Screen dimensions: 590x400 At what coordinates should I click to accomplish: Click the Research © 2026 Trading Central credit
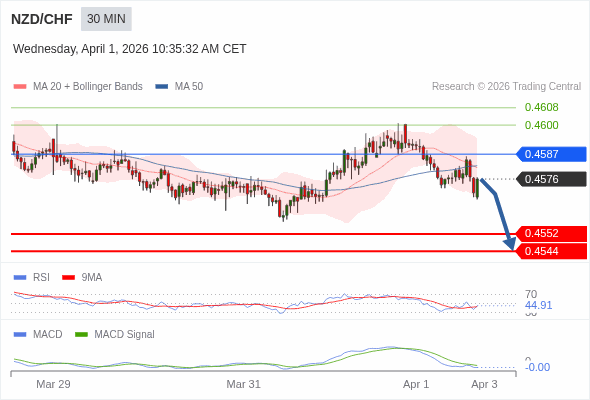pos(506,87)
